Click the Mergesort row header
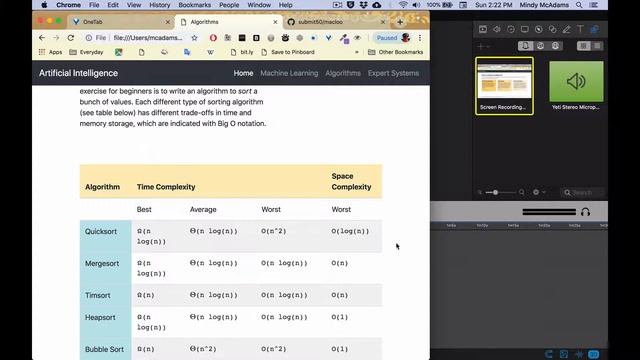Screen dimensions: 640x360 105,268
